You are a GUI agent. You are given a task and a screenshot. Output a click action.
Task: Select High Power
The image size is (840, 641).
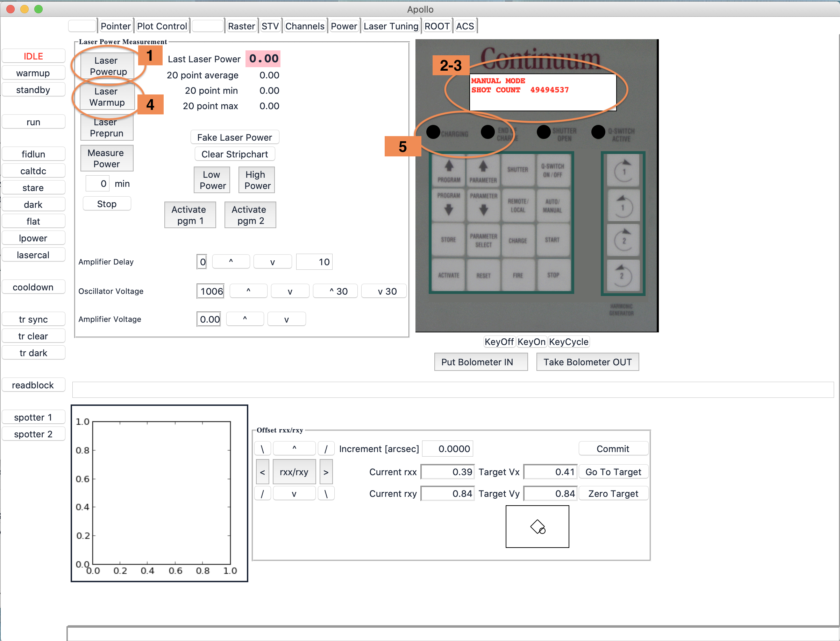click(x=257, y=180)
